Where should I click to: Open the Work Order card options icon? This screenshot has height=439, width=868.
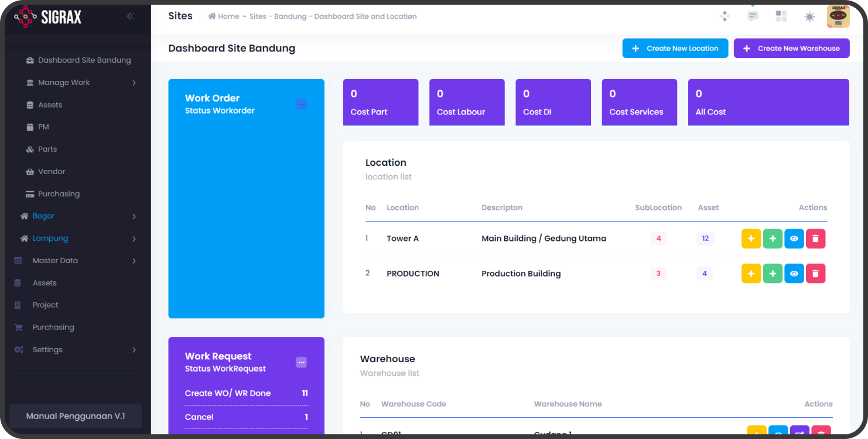coord(301,104)
